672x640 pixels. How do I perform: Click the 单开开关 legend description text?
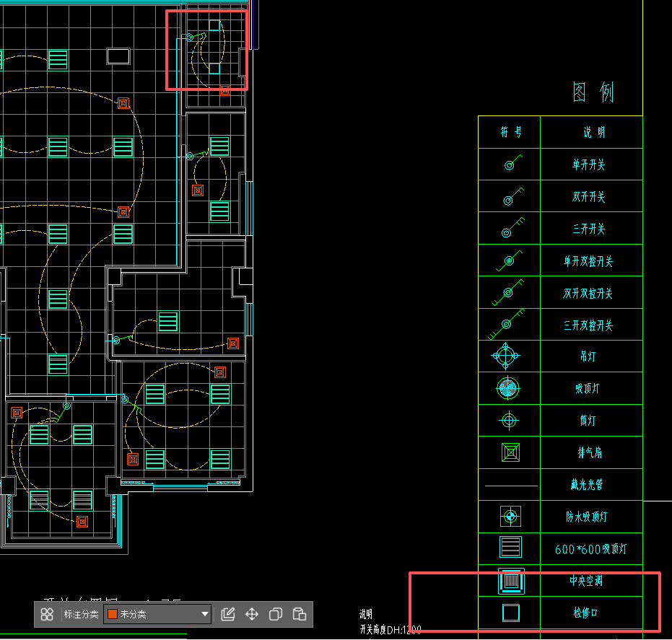pyautogui.click(x=588, y=165)
